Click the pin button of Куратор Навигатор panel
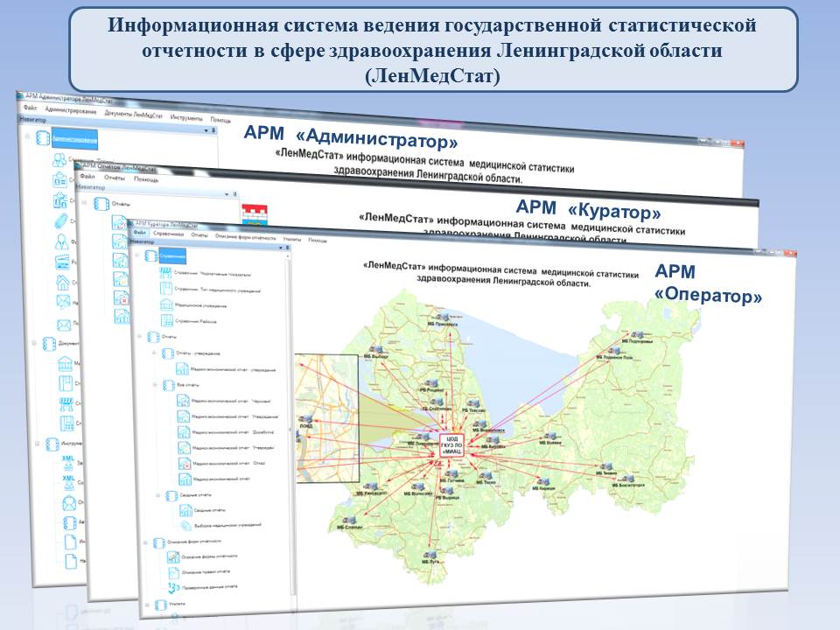 click(288, 248)
